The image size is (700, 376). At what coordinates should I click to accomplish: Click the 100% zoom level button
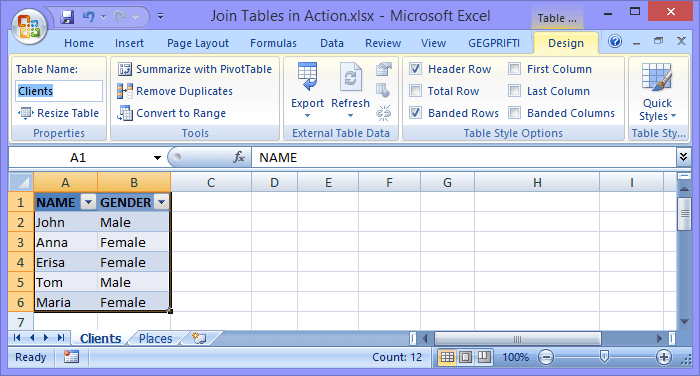515,357
